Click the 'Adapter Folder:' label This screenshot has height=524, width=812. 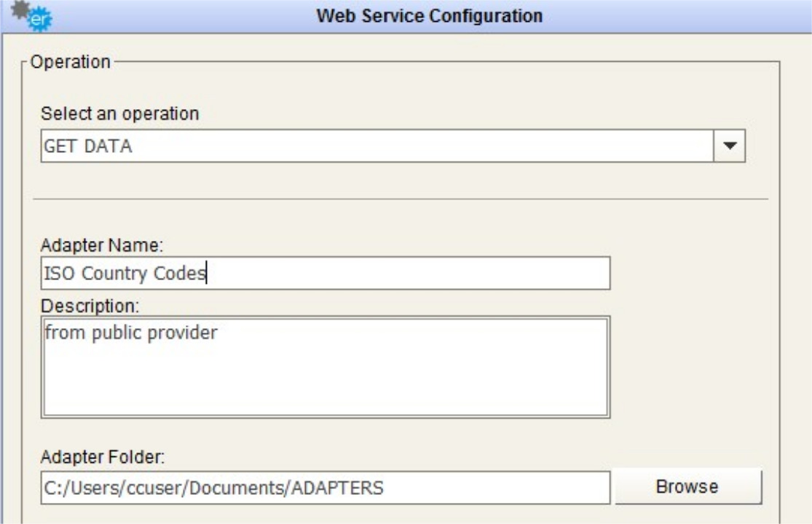(x=103, y=458)
